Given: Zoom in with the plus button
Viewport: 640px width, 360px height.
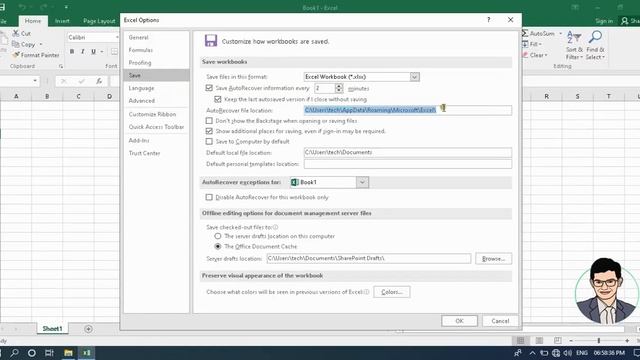Looking at the screenshot, I should click(627, 340).
